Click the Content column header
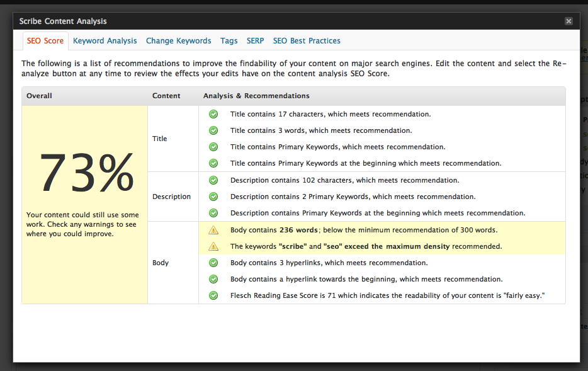 pos(166,96)
